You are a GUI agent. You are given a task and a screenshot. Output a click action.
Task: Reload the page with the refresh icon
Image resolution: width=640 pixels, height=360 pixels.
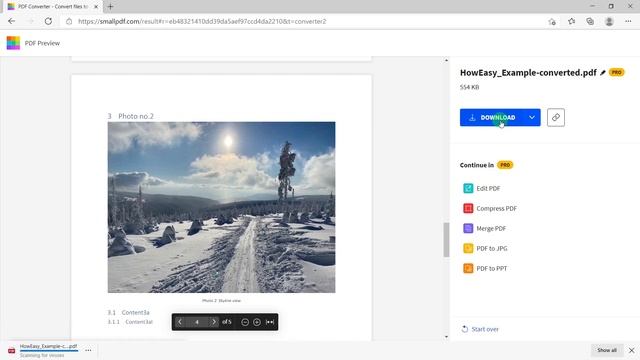(48, 21)
